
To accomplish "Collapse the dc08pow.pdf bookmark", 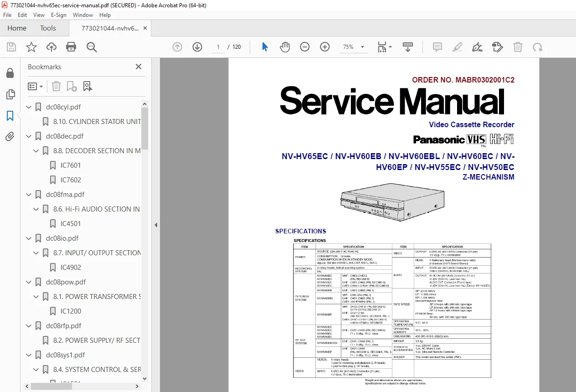I will click(x=29, y=282).
